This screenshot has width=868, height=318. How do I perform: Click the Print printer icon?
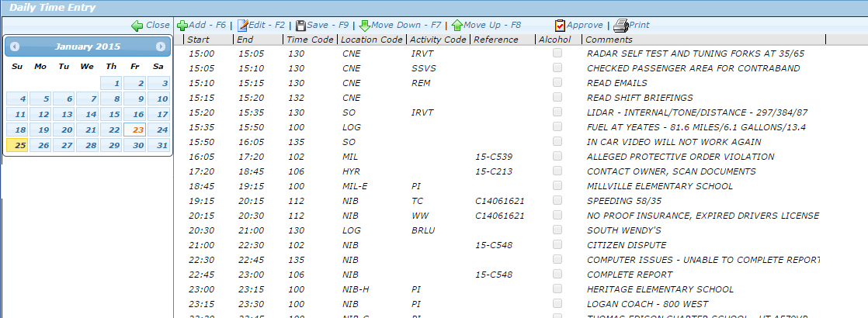pyautogui.click(x=620, y=26)
